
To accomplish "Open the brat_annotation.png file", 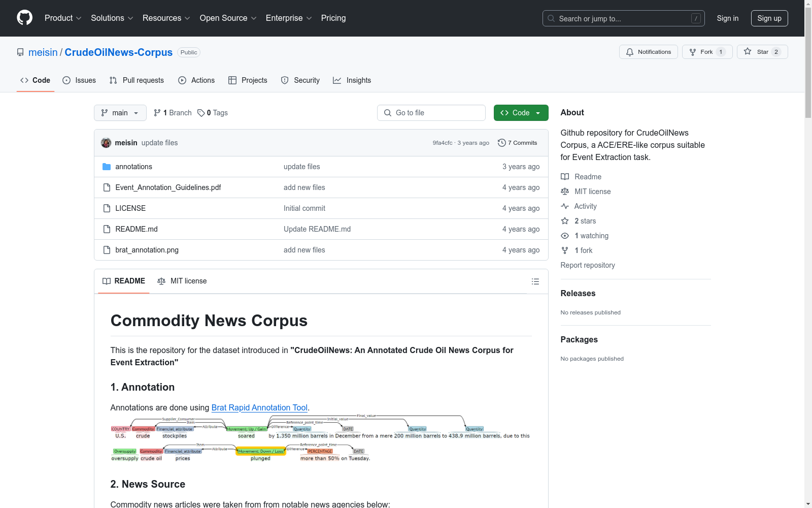I will tap(147, 250).
